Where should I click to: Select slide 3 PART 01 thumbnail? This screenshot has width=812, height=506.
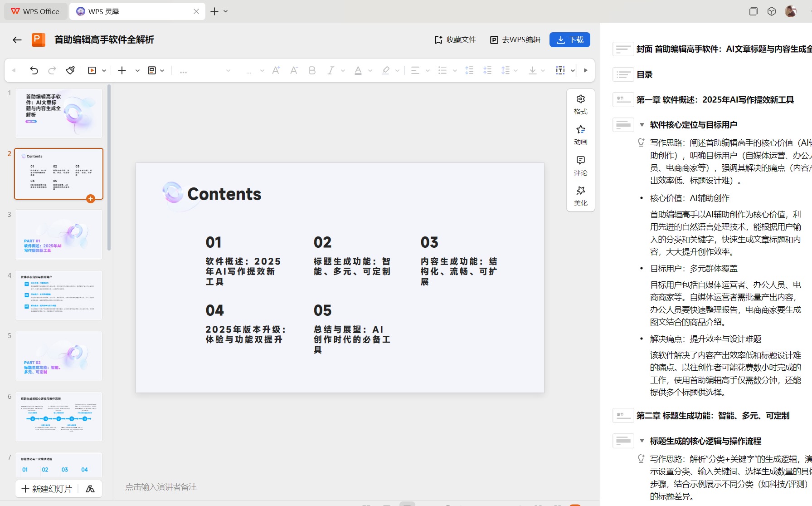click(59, 235)
